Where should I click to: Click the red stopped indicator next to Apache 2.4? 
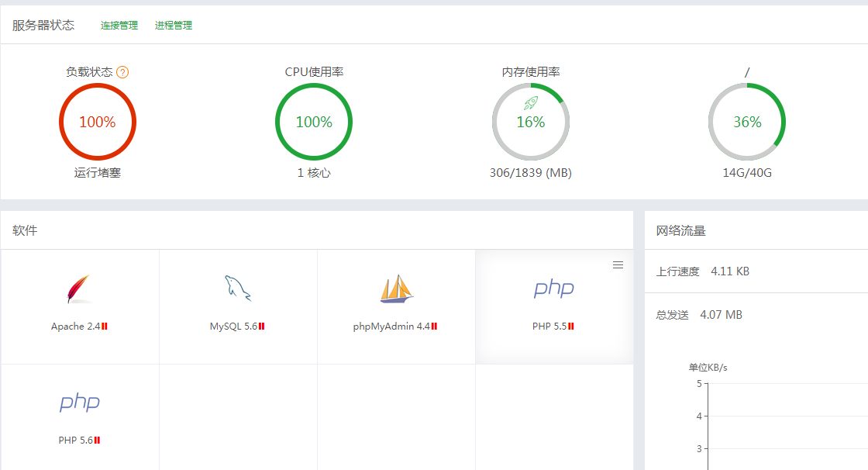[x=105, y=327]
